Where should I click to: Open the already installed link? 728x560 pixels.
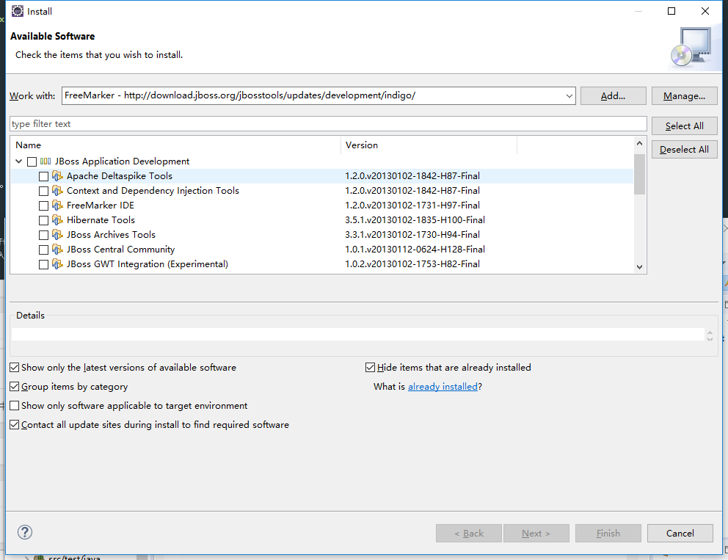[x=443, y=386]
